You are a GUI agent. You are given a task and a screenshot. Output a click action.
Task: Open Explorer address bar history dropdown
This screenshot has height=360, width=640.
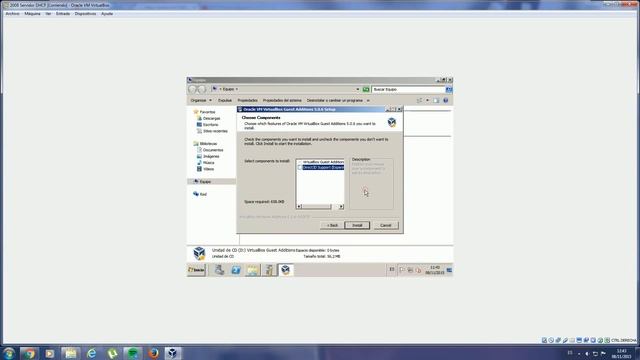(x=358, y=89)
